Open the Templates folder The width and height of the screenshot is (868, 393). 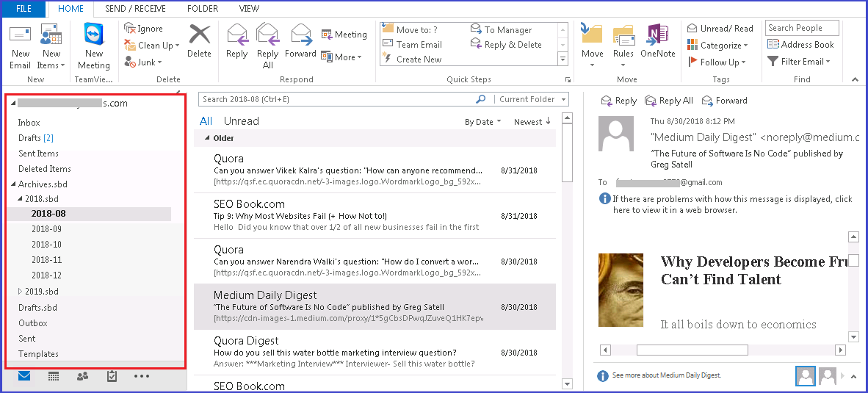(x=38, y=354)
